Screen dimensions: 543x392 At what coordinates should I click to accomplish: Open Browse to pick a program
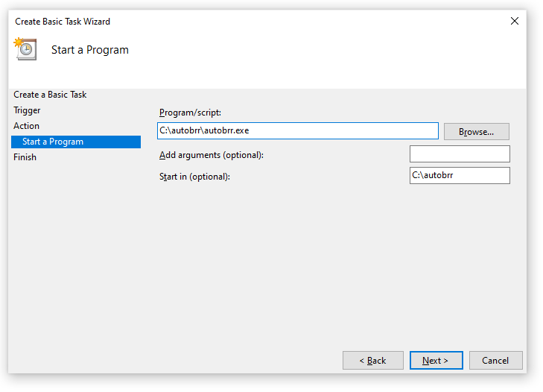click(x=477, y=132)
